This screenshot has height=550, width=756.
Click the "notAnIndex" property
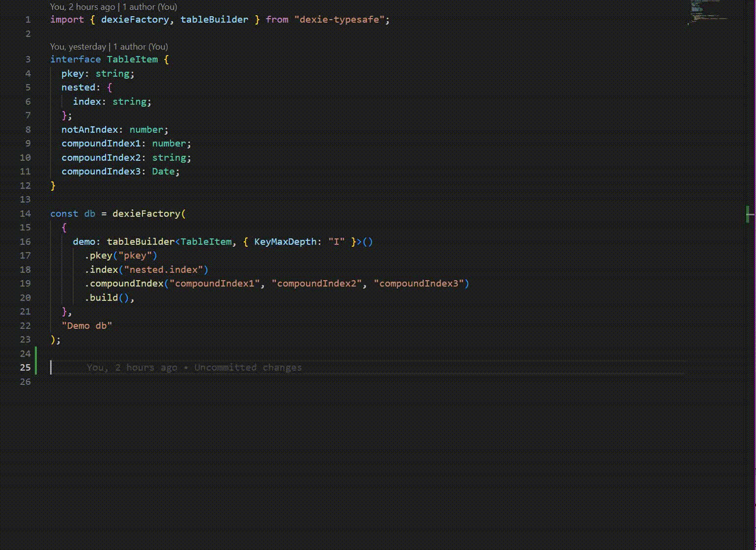coord(89,130)
